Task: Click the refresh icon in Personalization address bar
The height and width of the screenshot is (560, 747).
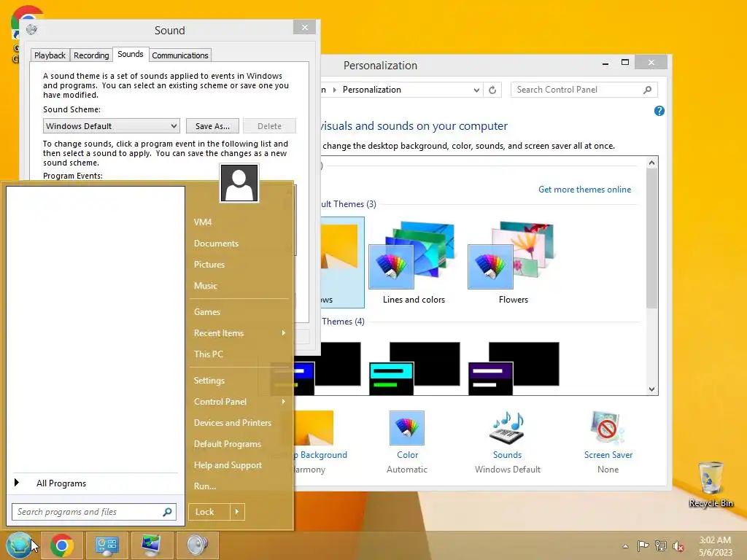Action: pos(492,90)
